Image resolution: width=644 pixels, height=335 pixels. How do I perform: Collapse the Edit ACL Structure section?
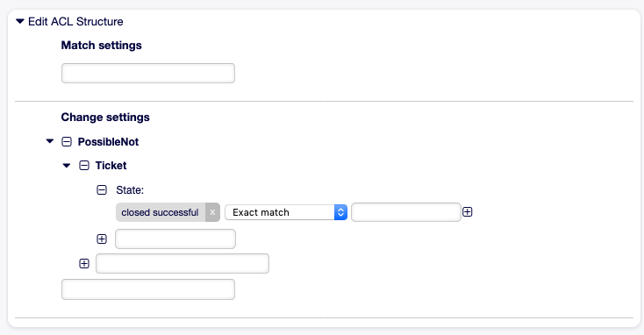click(x=19, y=21)
